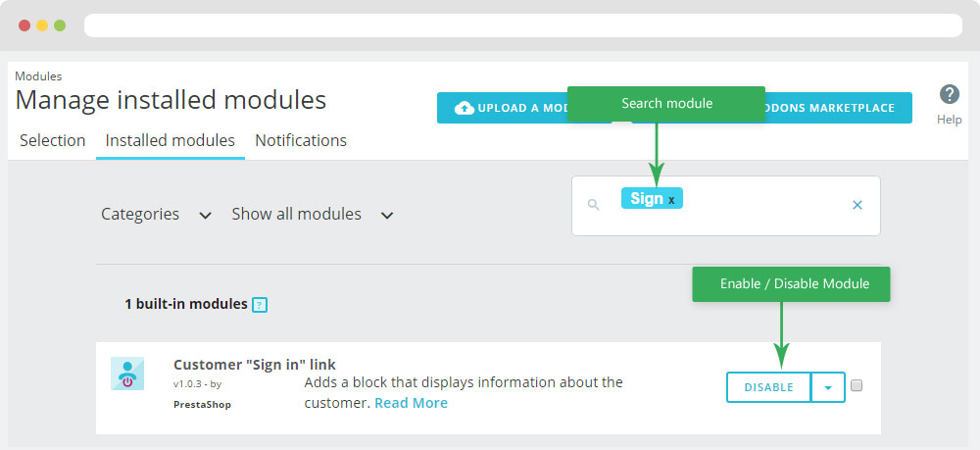980x450 pixels.
Task: Remove the Sign search tag
Action: (x=672, y=200)
